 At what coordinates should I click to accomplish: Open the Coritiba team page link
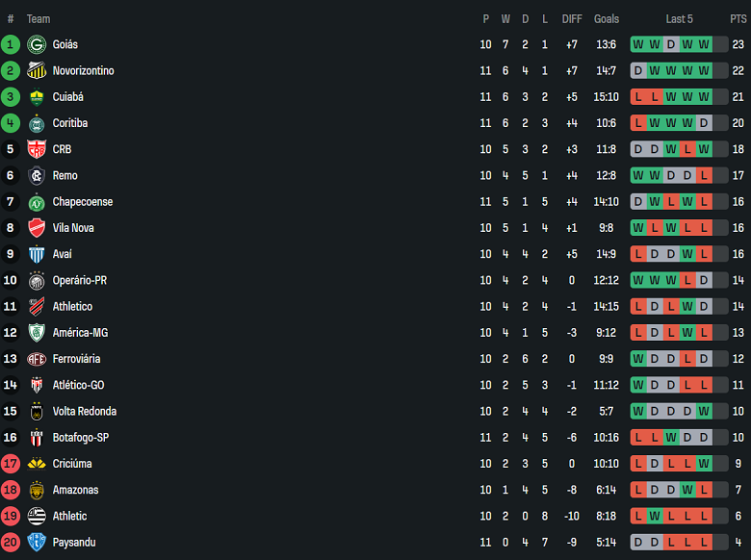pyautogui.click(x=69, y=123)
